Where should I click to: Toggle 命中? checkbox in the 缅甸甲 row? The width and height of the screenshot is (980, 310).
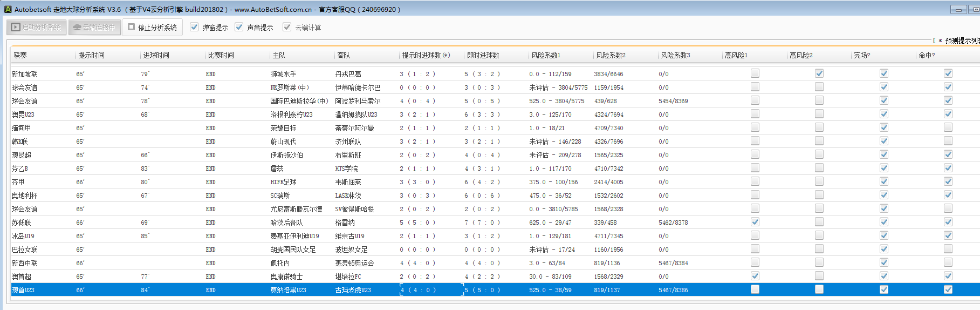948,127
